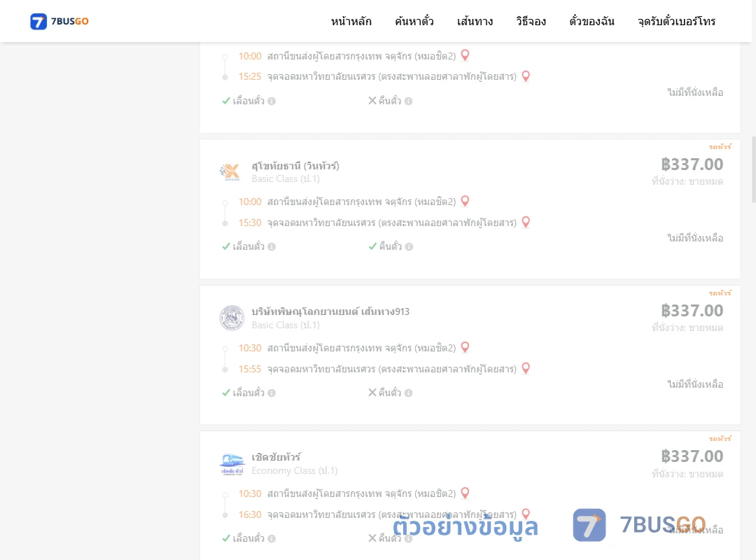Click ฿337.00 price on สุโขทัยธานี card

[x=692, y=164]
